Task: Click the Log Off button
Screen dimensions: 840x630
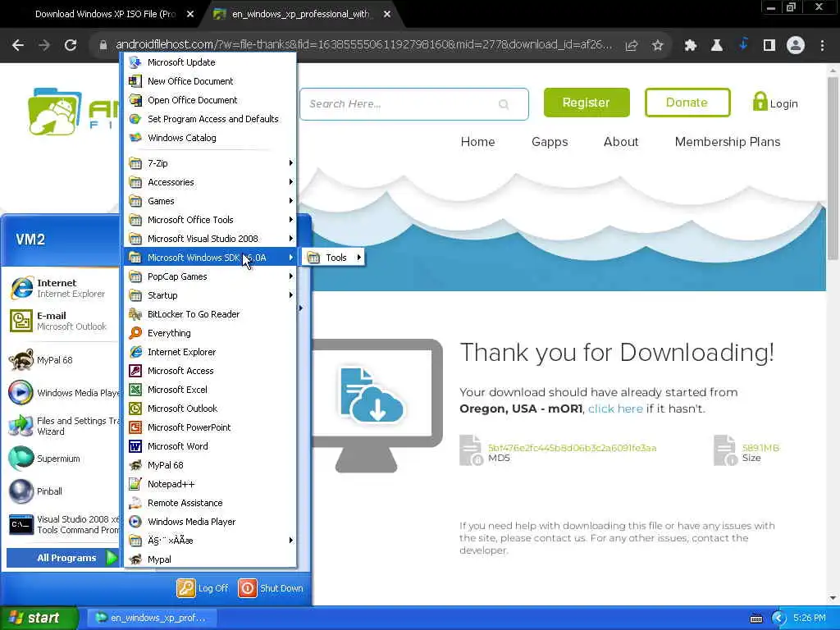Action: coord(203,588)
